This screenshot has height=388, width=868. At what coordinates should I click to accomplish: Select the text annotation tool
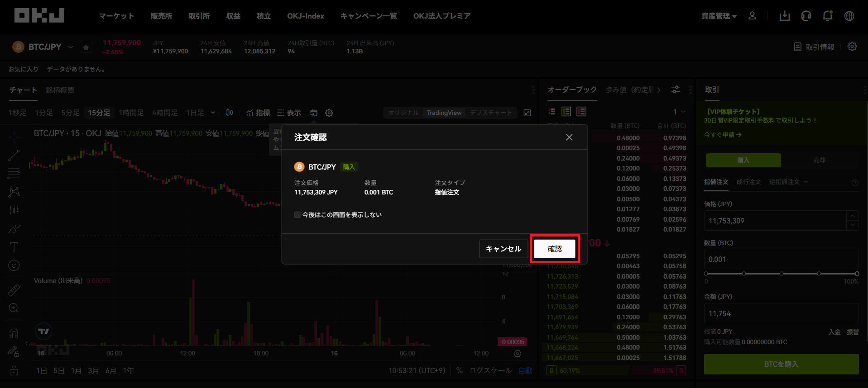tap(14, 247)
